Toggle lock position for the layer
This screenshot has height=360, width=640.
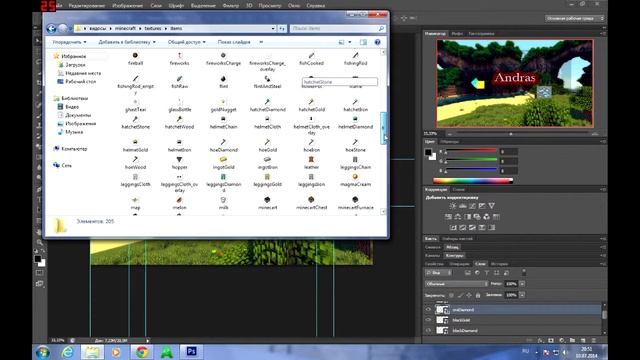point(469,295)
